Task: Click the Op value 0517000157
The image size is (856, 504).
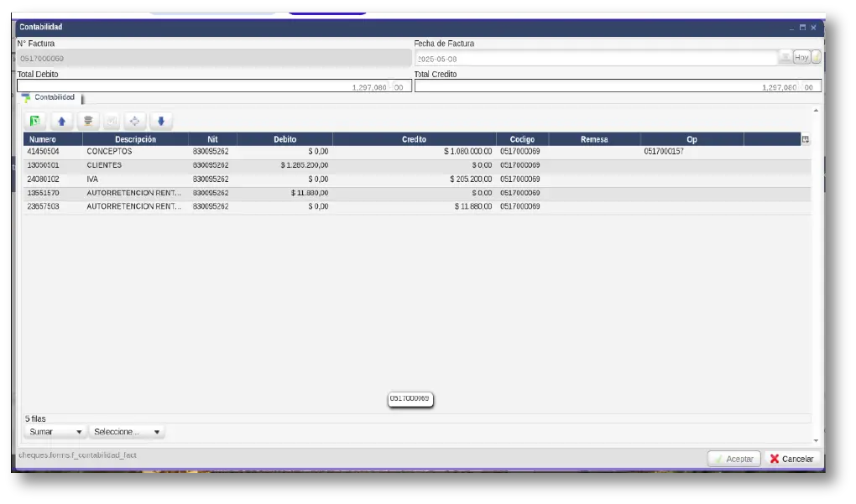Action: click(664, 152)
